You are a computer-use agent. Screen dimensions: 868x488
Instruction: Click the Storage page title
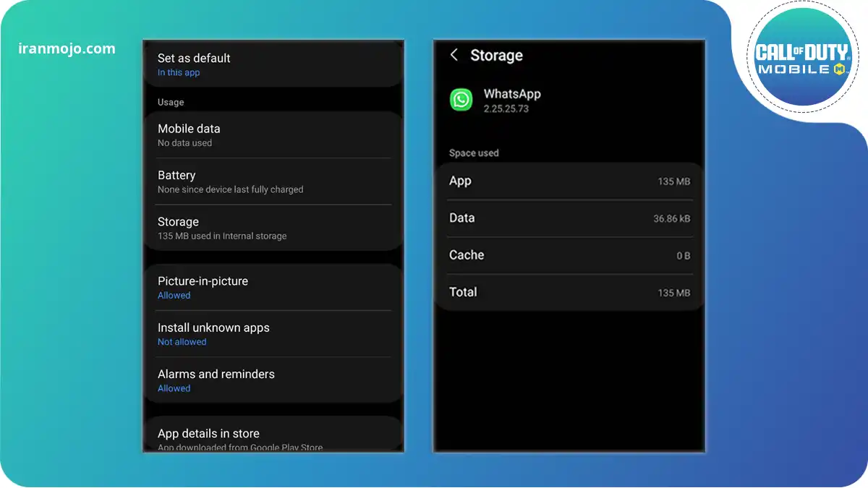pyautogui.click(x=496, y=56)
